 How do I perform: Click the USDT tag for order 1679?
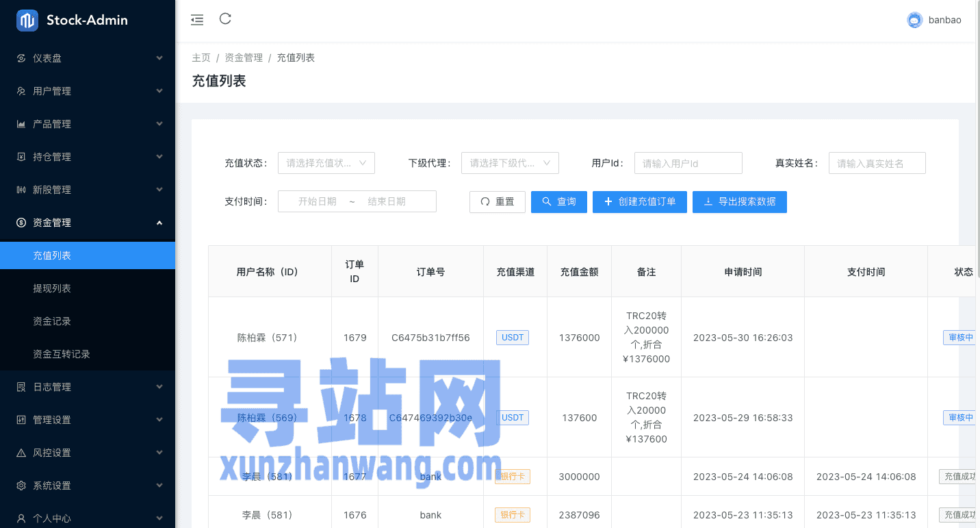(x=513, y=338)
